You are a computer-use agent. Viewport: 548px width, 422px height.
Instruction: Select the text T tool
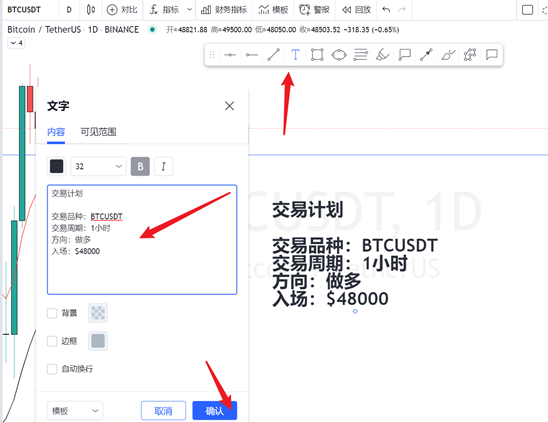pyautogui.click(x=295, y=55)
